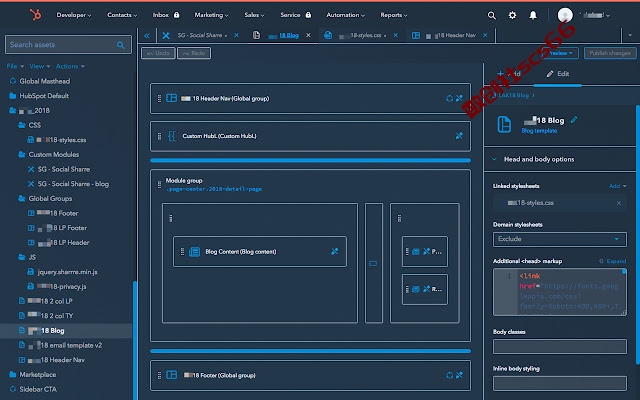
Task: Click pin icon on 18 Footer module
Action: (x=459, y=375)
